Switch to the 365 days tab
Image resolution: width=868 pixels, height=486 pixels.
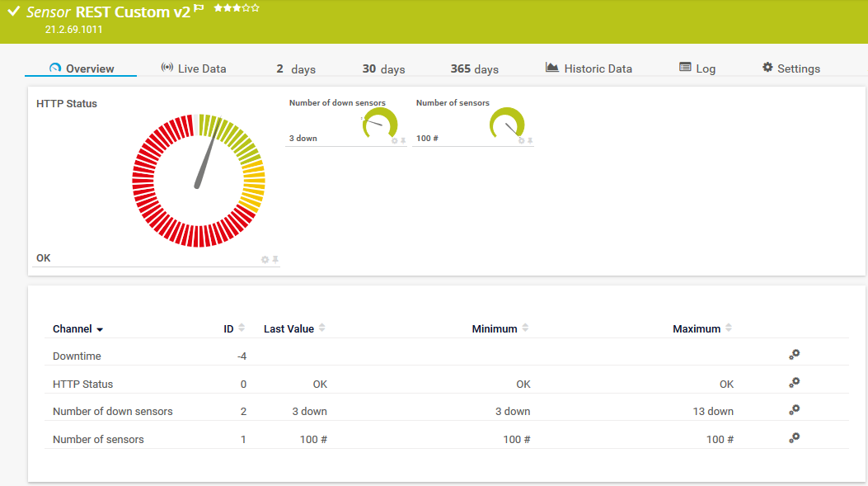(474, 69)
